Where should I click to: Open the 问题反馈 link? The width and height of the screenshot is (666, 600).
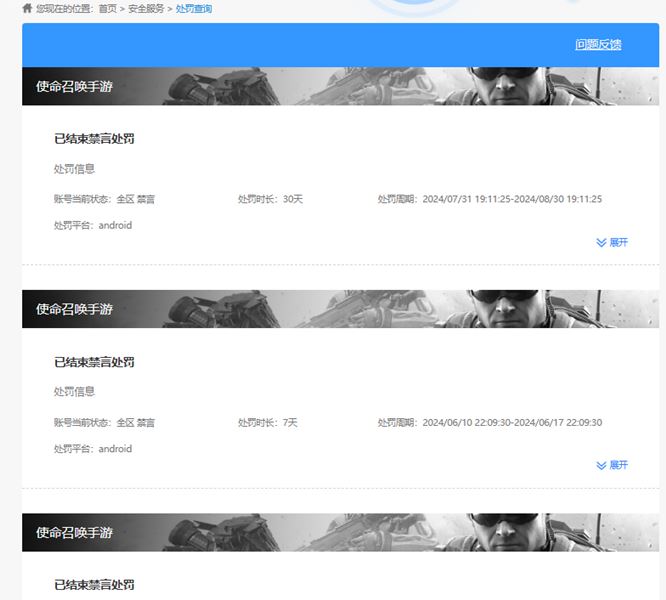[x=598, y=44]
